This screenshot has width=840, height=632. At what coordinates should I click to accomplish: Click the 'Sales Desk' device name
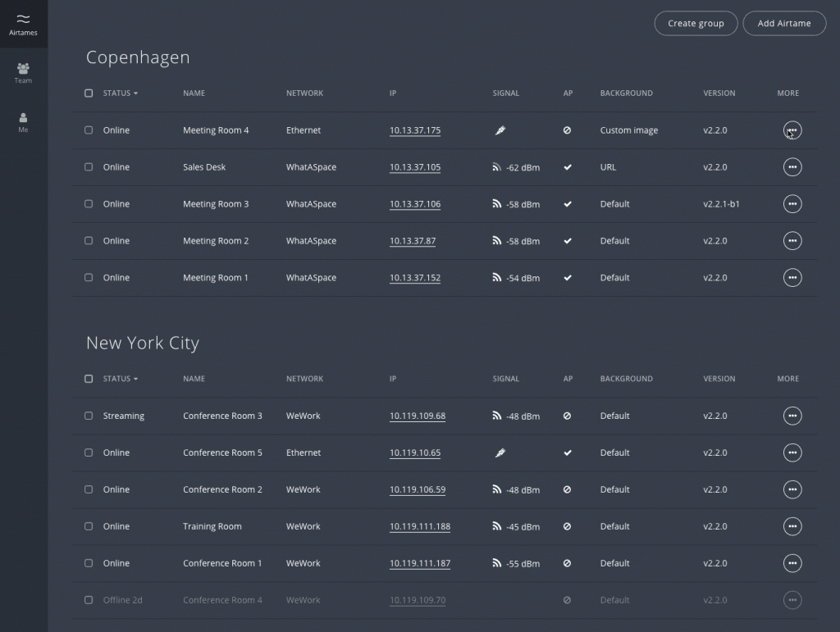pos(204,167)
